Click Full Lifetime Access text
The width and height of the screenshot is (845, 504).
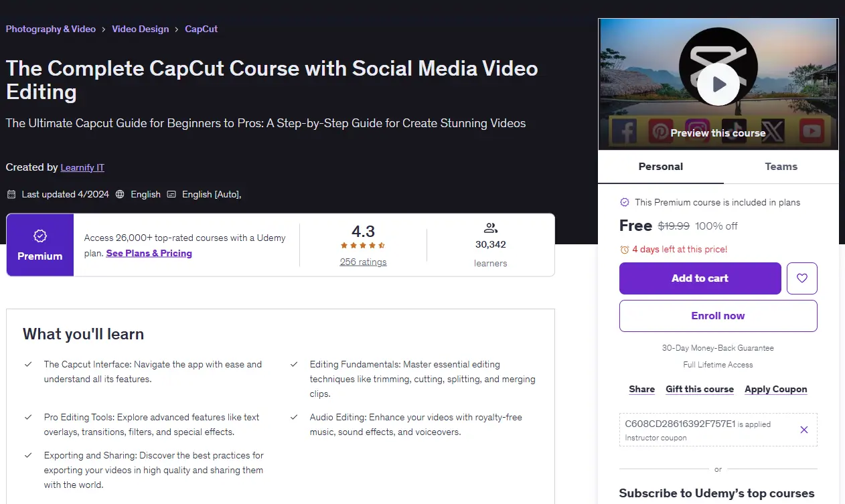pyautogui.click(x=718, y=365)
